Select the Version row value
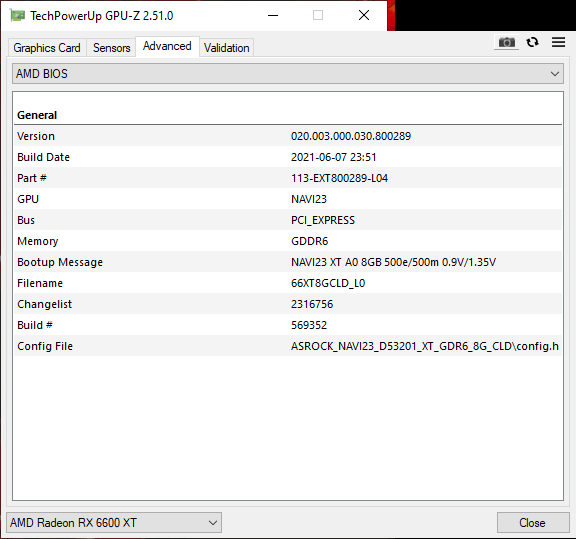Image resolution: width=576 pixels, height=539 pixels. coord(351,136)
